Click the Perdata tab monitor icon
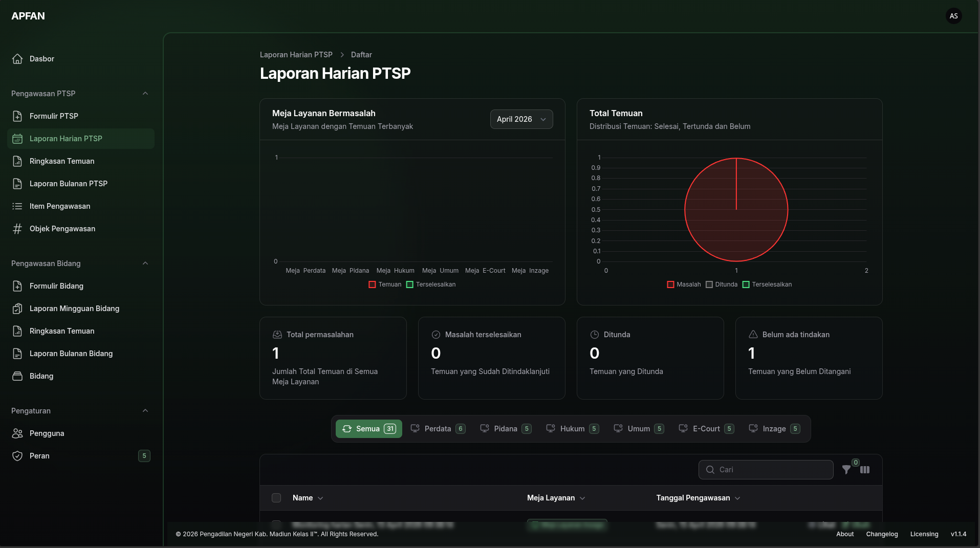 [415, 429]
